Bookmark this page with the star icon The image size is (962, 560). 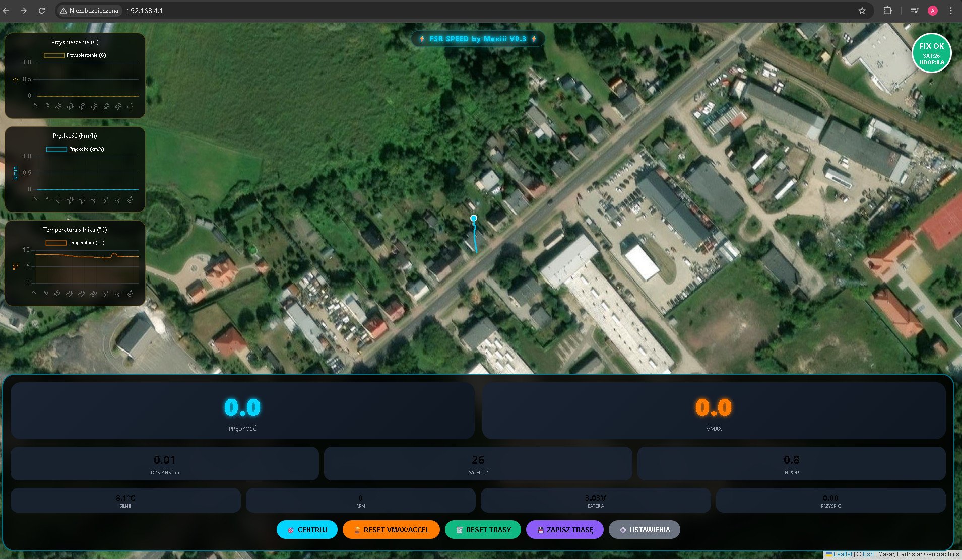pyautogui.click(x=862, y=11)
